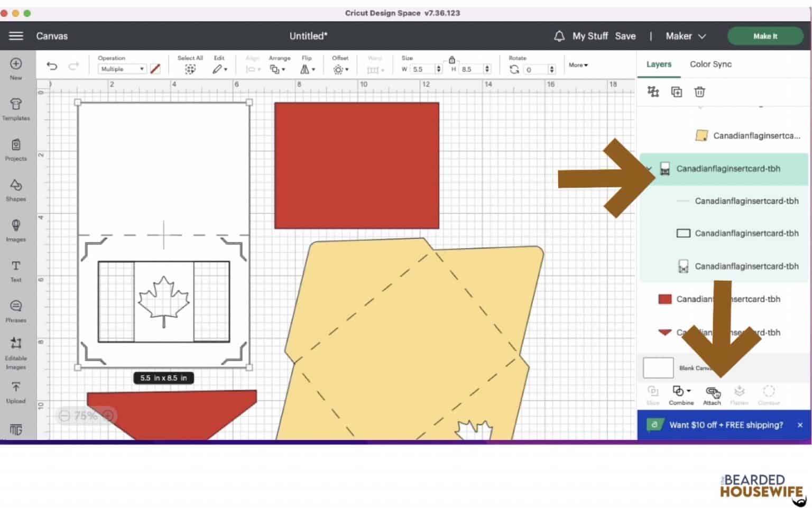The width and height of the screenshot is (812, 516).
Task: Open the Templates panel in sidebar
Action: tap(16, 109)
